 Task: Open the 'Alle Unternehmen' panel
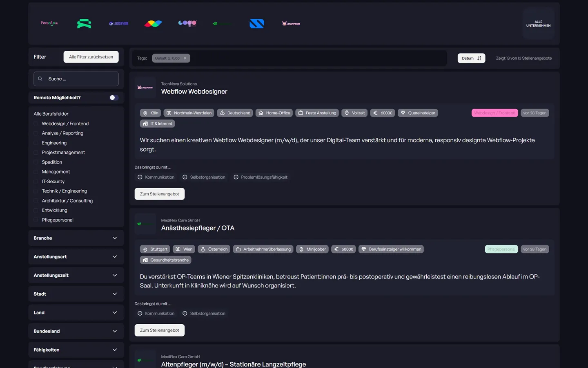coord(538,23)
